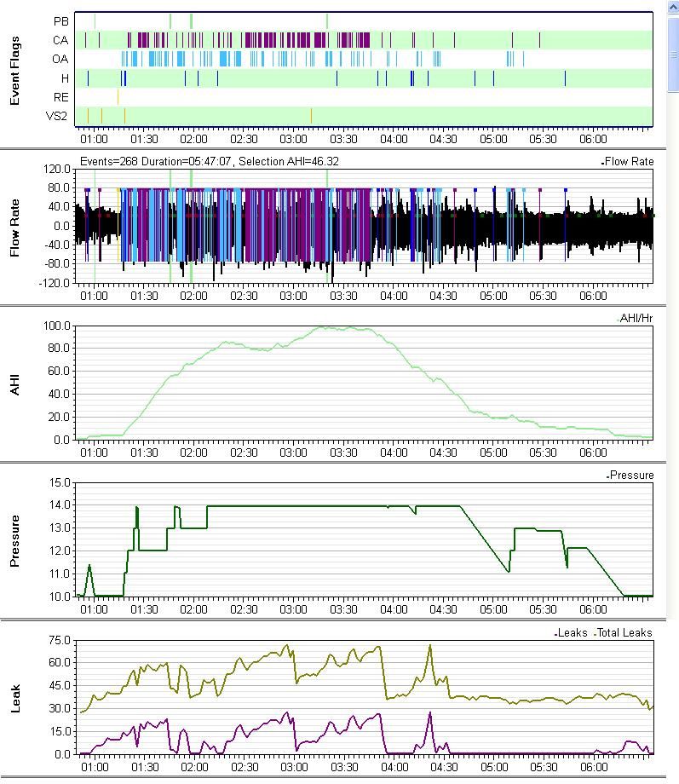Image resolution: width=679 pixels, height=784 pixels.
Task: Click the 03:00 label on Leak time axis
Action: (293, 767)
